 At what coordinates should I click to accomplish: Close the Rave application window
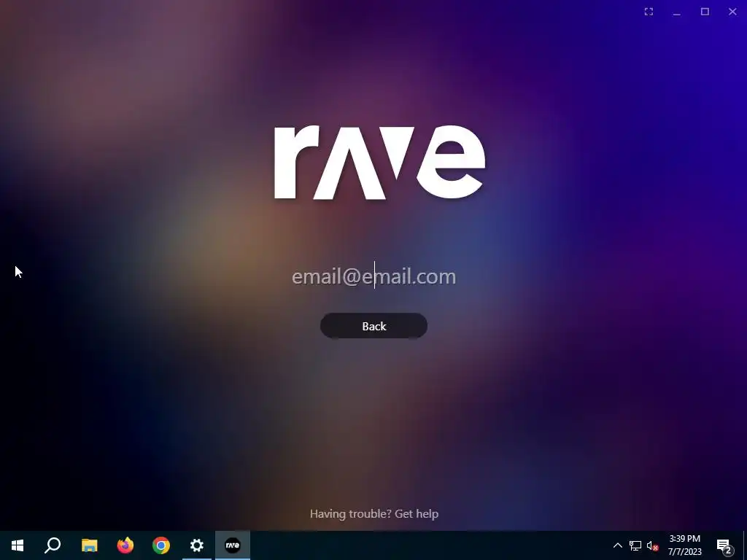click(732, 12)
